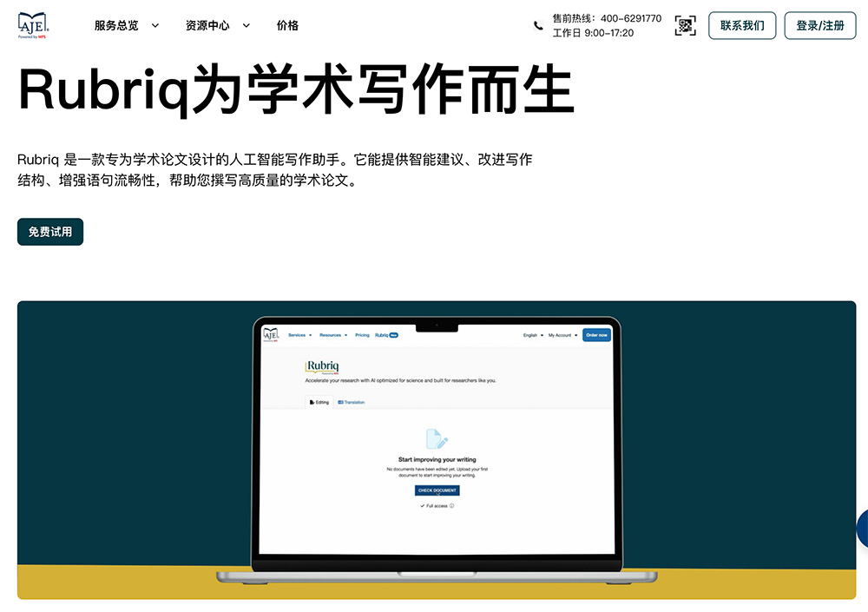The image size is (868, 612).
Task: Open 登录/注册 from the header
Action: point(819,25)
